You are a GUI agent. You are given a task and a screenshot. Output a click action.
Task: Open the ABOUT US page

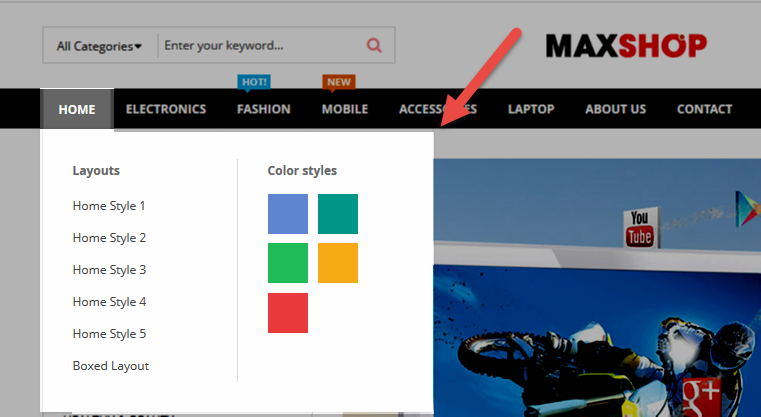pos(615,109)
